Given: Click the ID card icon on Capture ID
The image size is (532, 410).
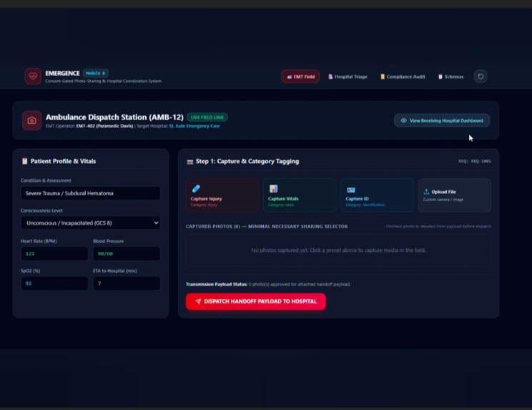Looking at the screenshot, I should coord(351,190).
